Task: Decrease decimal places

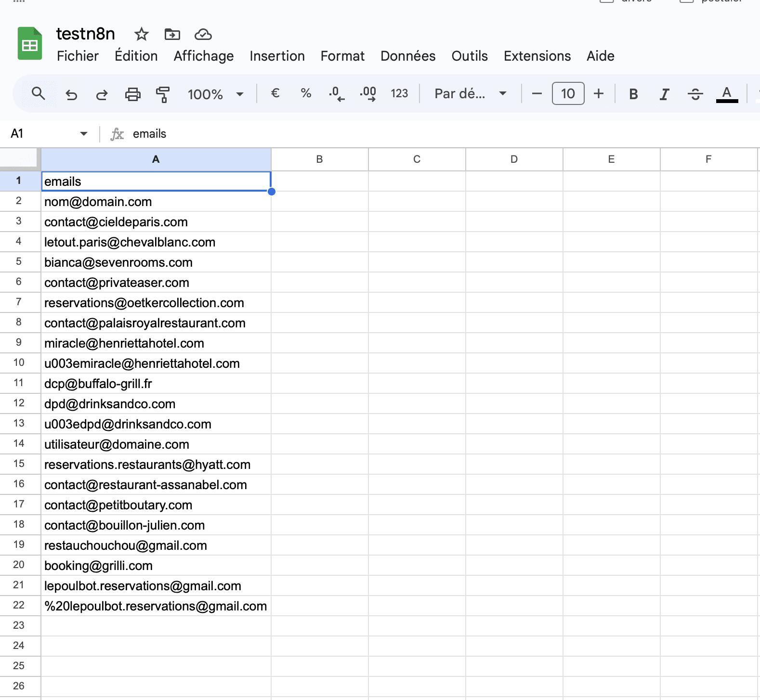Action: coord(337,93)
